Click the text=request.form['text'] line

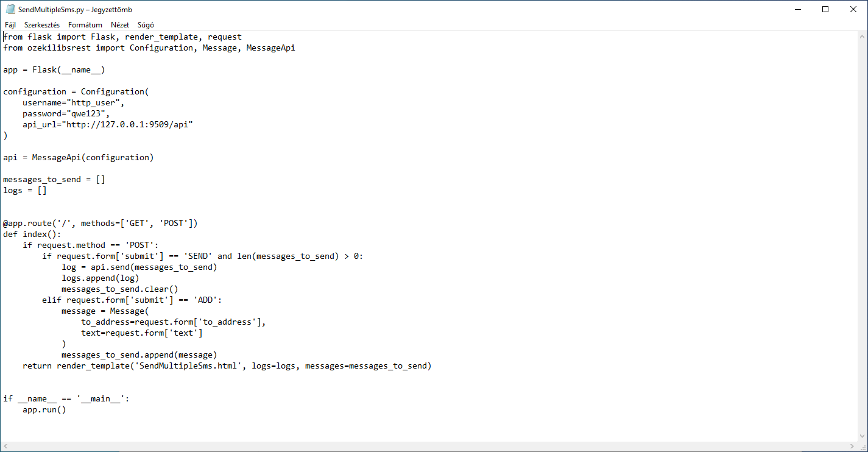142,333
